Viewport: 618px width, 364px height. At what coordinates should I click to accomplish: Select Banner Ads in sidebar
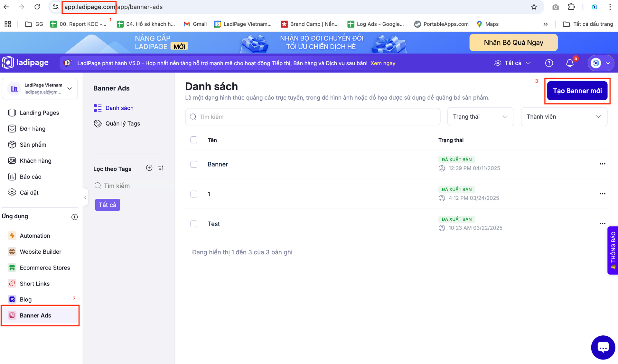click(40, 315)
